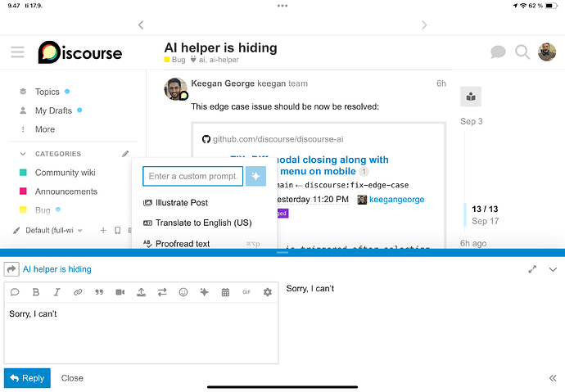
Task: Click the send AI prompt sparkle button
Action: point(255,176)
